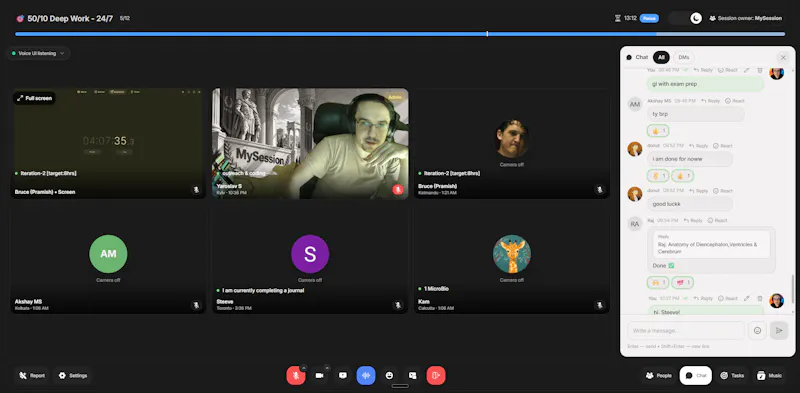The height and width of the screenshot is (393, 800).
Task: Switch chat filter to DMs
Action: coord(684,58)
